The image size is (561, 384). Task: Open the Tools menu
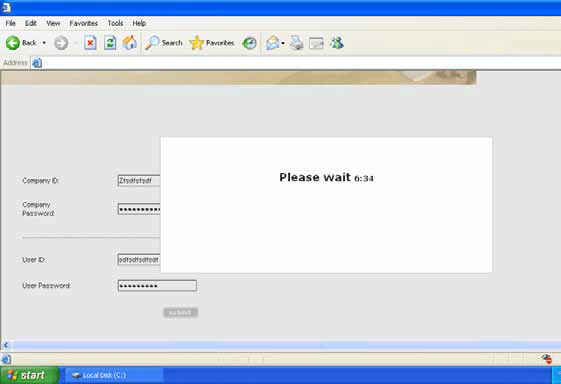click(116, 23)
